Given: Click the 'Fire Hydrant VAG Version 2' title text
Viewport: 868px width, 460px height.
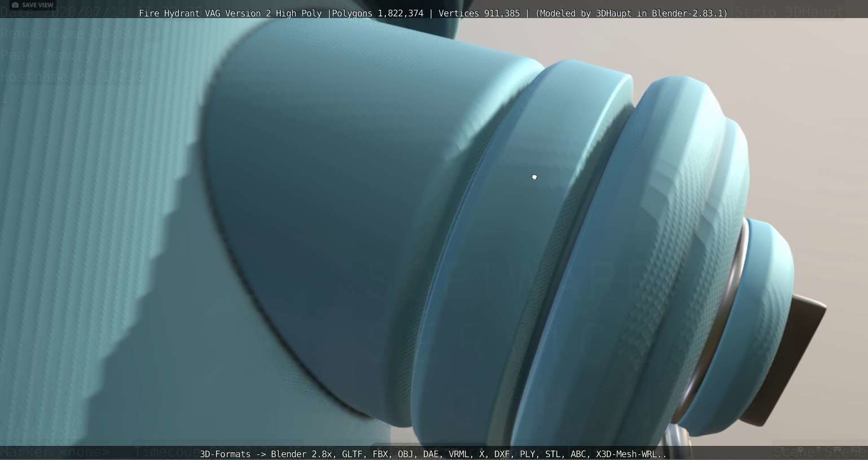Looking at the screenshot, I should (205, 13).
